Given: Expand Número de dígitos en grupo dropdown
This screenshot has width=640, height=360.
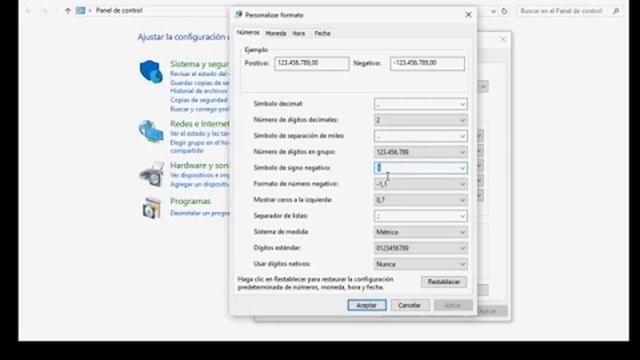Looking at the screenshot, I should tap(420, 152).
